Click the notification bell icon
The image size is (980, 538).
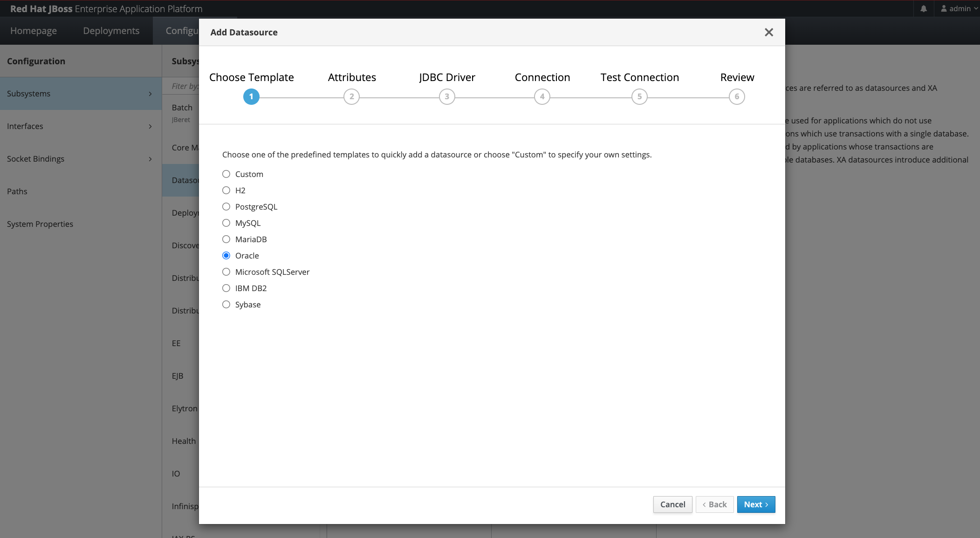click(923, 8)
